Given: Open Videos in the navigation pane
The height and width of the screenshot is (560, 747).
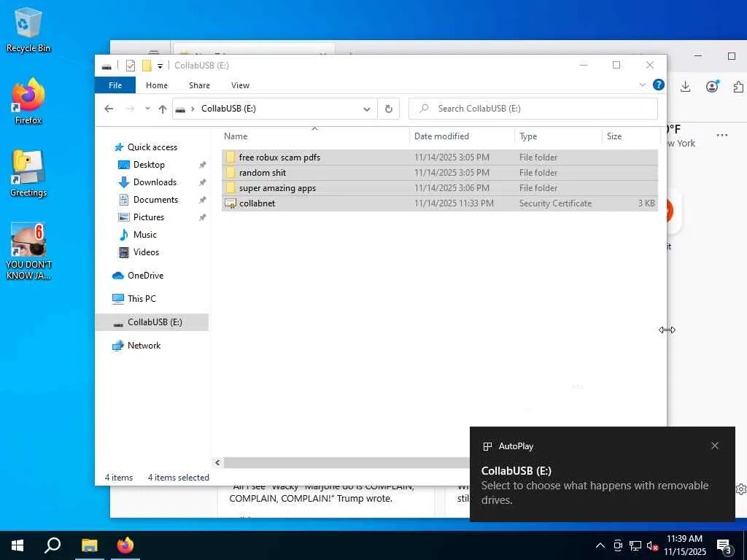Looking at the screenshot, I should [146, 252].
